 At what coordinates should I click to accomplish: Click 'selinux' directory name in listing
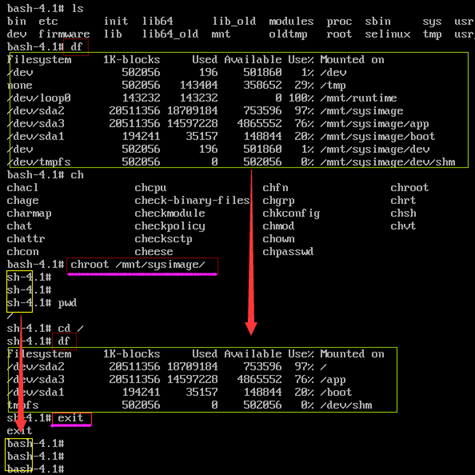(x=387, y=34)
